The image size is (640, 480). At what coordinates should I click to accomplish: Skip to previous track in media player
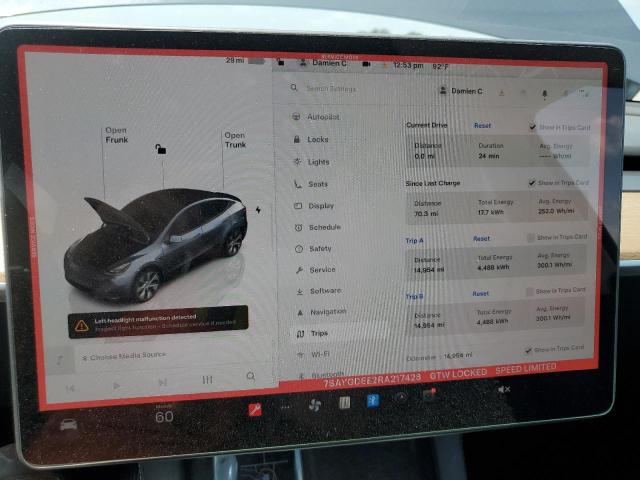click(x=70, y=389)
